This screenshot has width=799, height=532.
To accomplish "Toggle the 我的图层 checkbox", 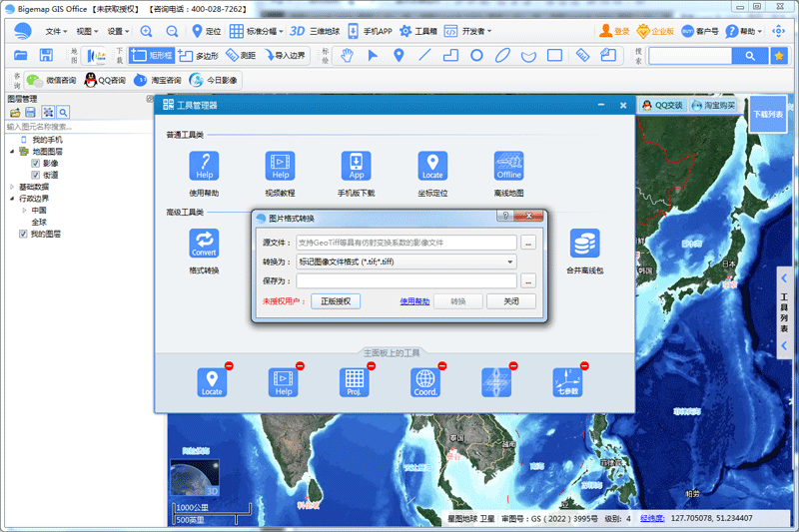I will (x=24, y=234).
